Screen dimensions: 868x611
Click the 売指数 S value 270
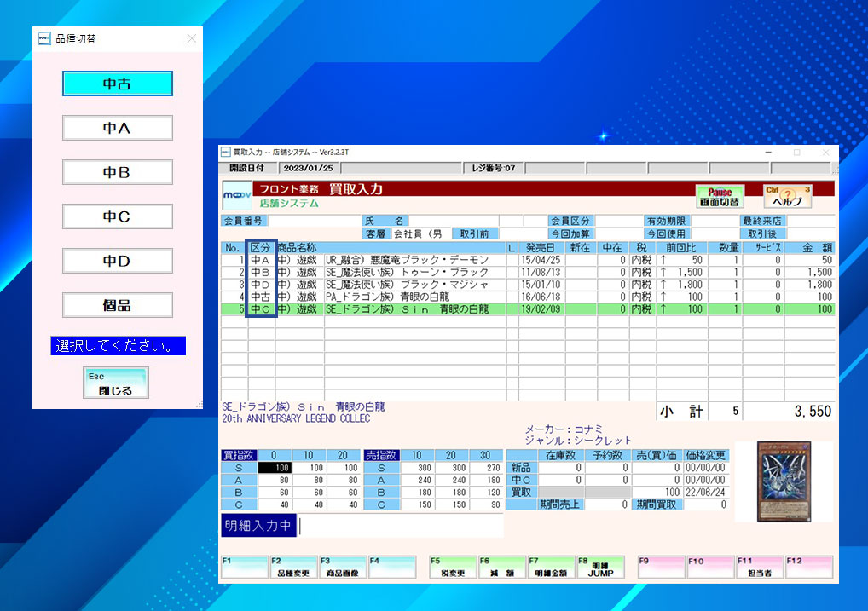[x=486, y=468]
